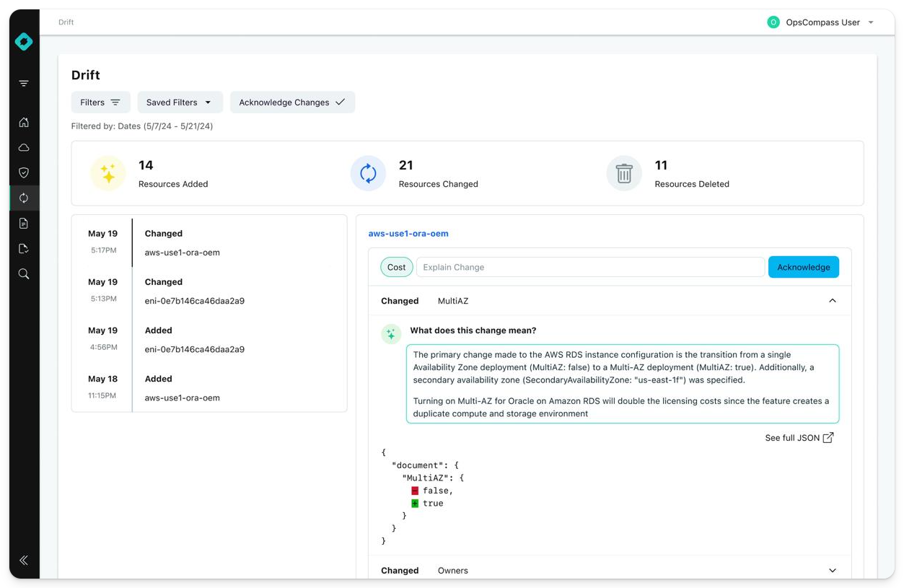Click the OpsCompass logo
The image size is (904, 588).
23,42
